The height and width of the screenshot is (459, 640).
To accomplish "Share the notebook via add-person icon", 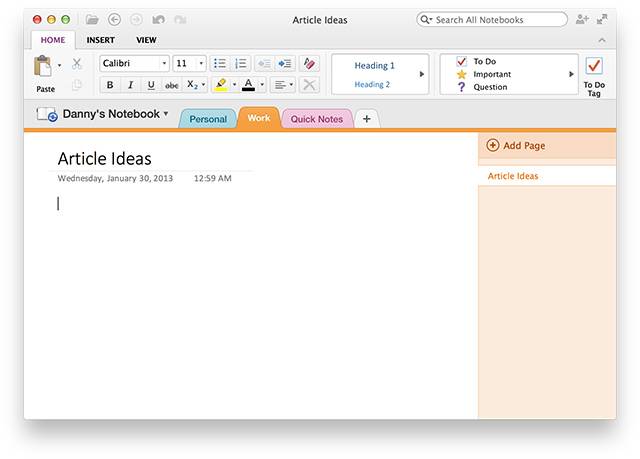I will coord(582,19).
